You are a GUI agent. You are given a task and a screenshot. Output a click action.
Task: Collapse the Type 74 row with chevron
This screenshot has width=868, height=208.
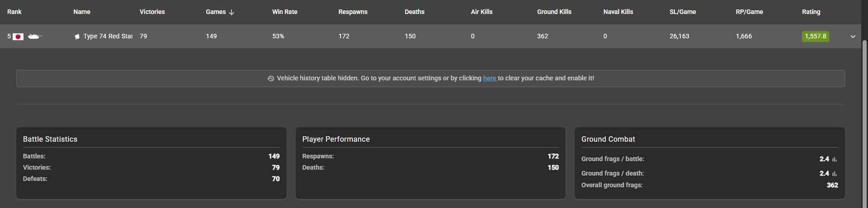pos(853,37)
